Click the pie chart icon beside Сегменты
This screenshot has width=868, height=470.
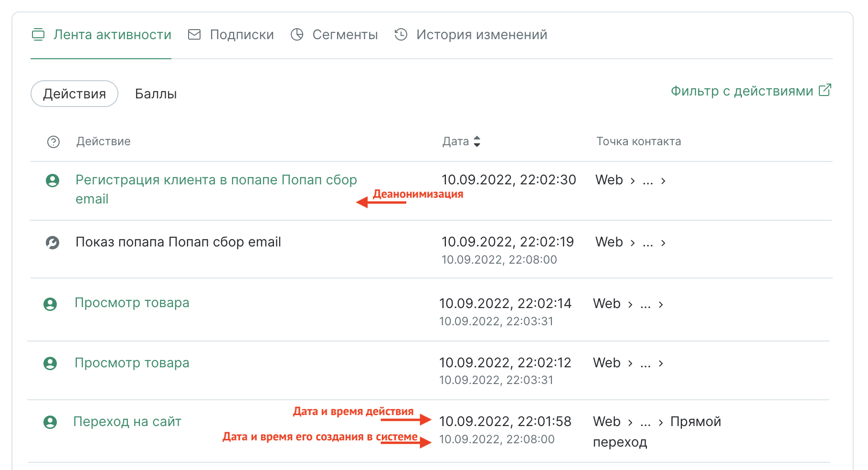[x=297, y=34]
